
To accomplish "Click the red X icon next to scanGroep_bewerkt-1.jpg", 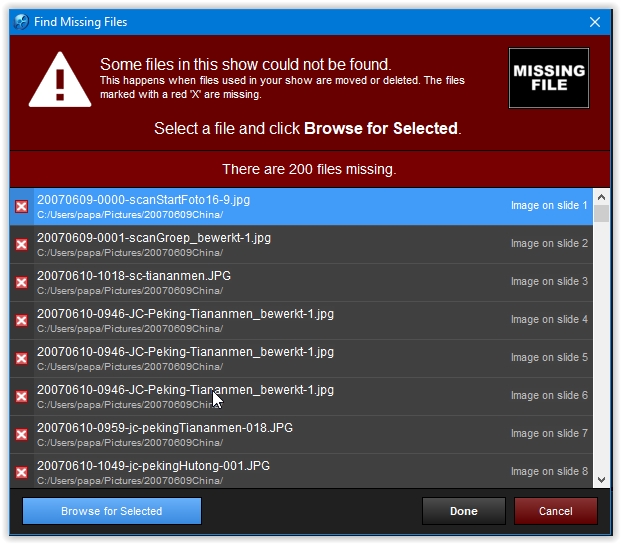I will pos(22,245).
